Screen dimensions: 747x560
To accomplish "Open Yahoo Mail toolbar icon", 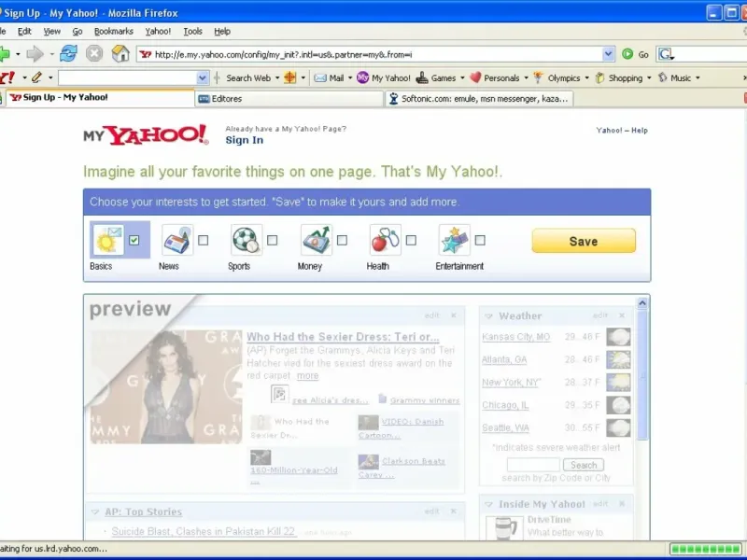I will tap(320, 77).
